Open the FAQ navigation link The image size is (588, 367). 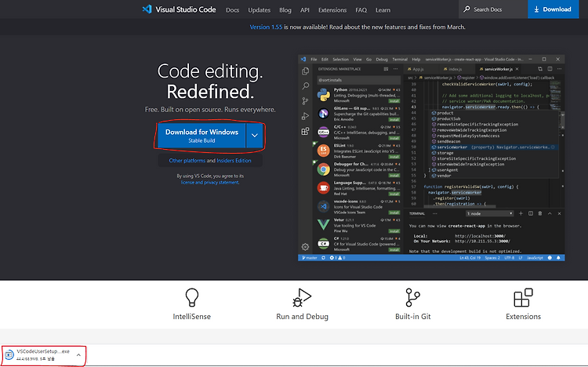(361, 10)
